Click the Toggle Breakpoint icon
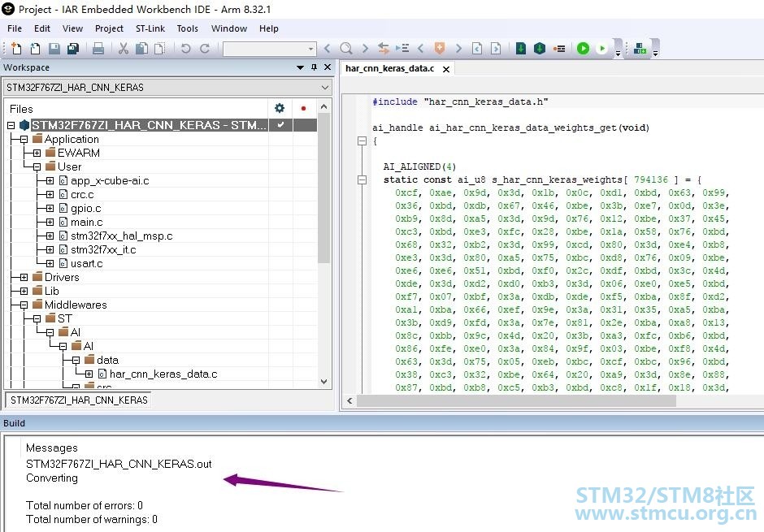This screenshot has height=532, width=764. pos(559,48)
